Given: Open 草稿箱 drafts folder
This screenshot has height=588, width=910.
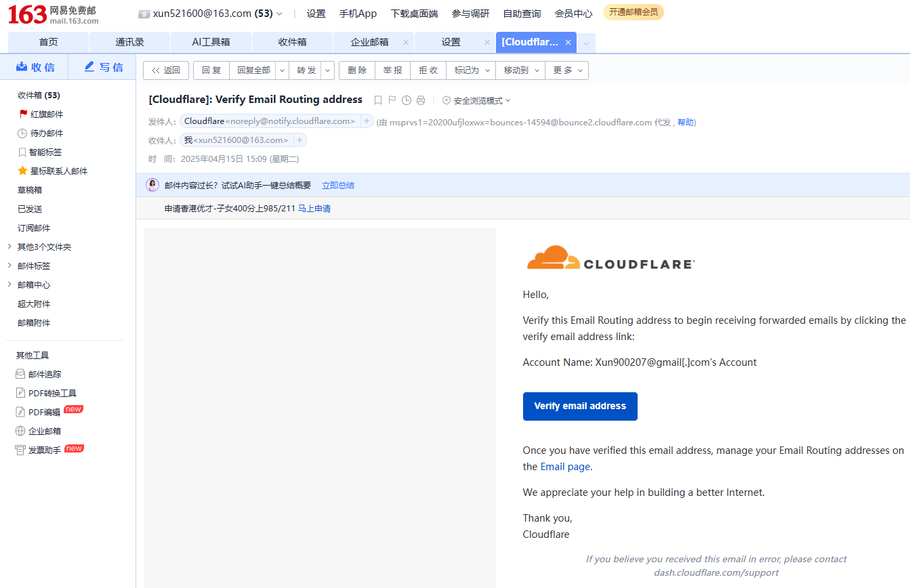Looking at the screenshot, I should [x=30, y=190].
